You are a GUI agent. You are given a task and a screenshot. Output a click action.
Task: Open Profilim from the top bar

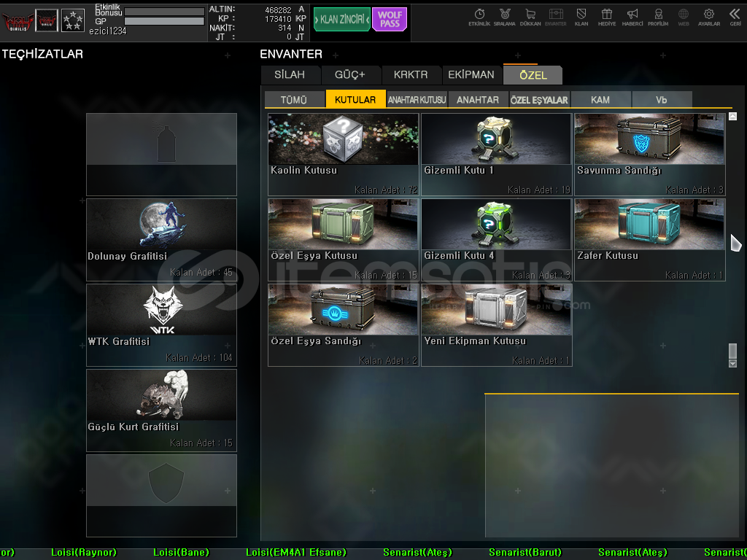pos(658,16)
